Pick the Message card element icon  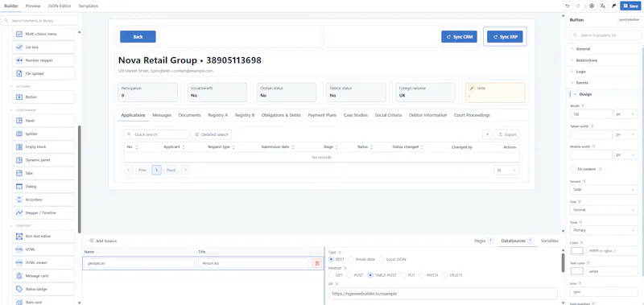point(19,276)
